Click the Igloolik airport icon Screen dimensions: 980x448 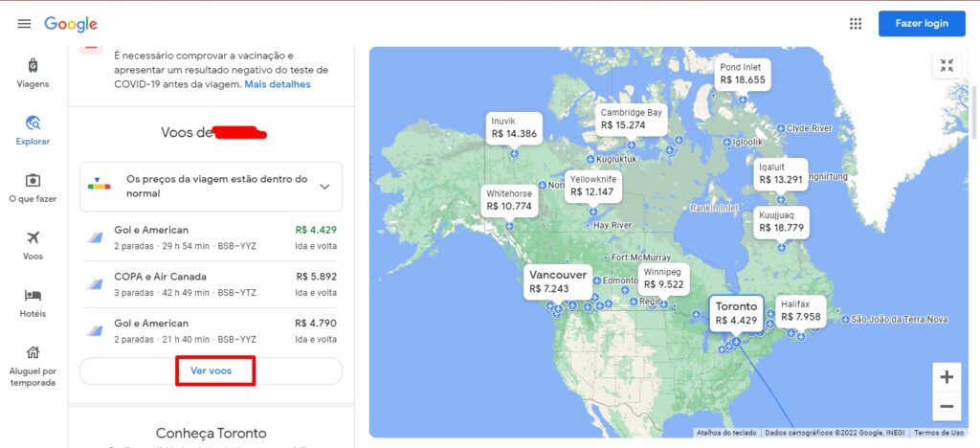727,143
